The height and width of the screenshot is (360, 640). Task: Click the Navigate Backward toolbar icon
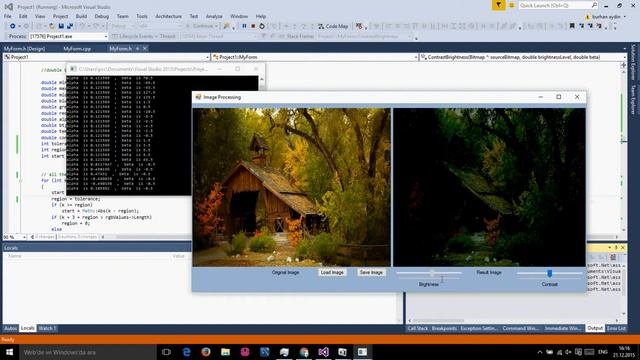(x=13, y=26)
